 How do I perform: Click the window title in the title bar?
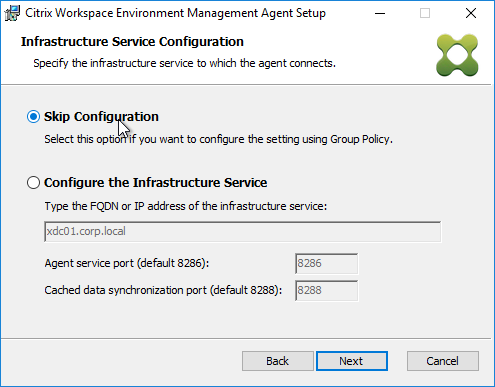click(175, 13)
